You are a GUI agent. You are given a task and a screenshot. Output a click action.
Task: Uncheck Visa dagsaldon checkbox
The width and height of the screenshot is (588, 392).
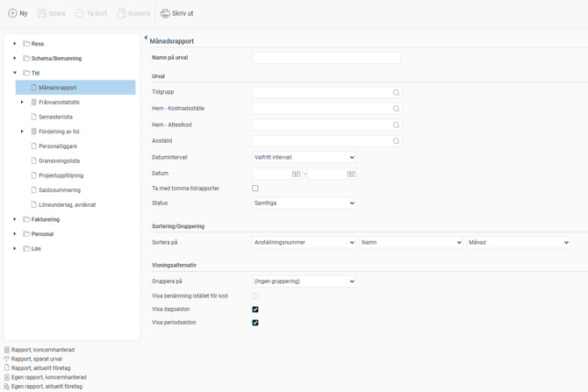(x=255, y=310)
